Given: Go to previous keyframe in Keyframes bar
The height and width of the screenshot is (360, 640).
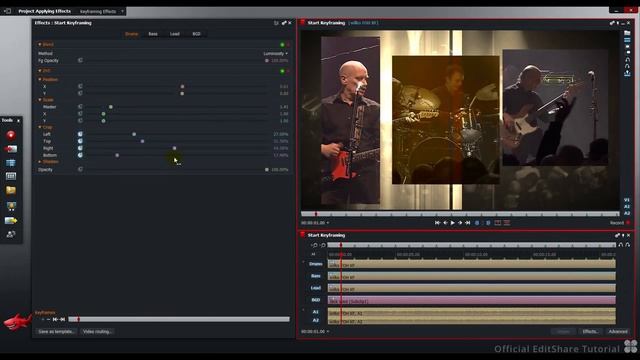Looking at the screenshot, I should (56, 319).
